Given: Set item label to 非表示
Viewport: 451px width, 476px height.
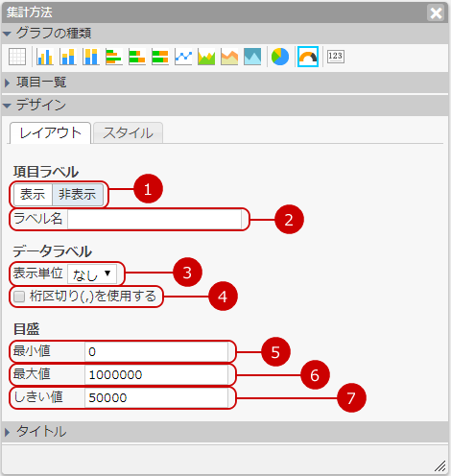Looking at the screenshot, I should (78, 194).
